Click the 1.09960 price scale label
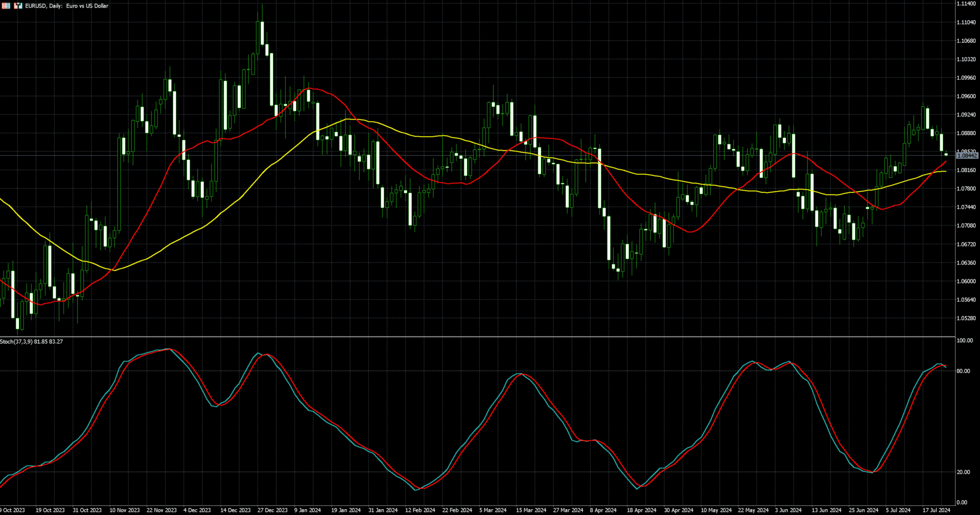980x515 pixels. [x=966, y=78]
